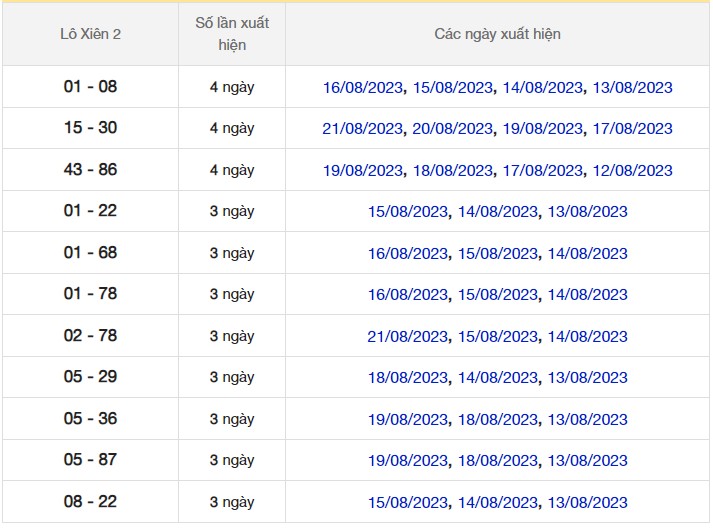Click 21/08/2023 in the 02 - 78 row
Viewport: 713px width, 528px height.
pyautogui.click(x=408, y=337)
